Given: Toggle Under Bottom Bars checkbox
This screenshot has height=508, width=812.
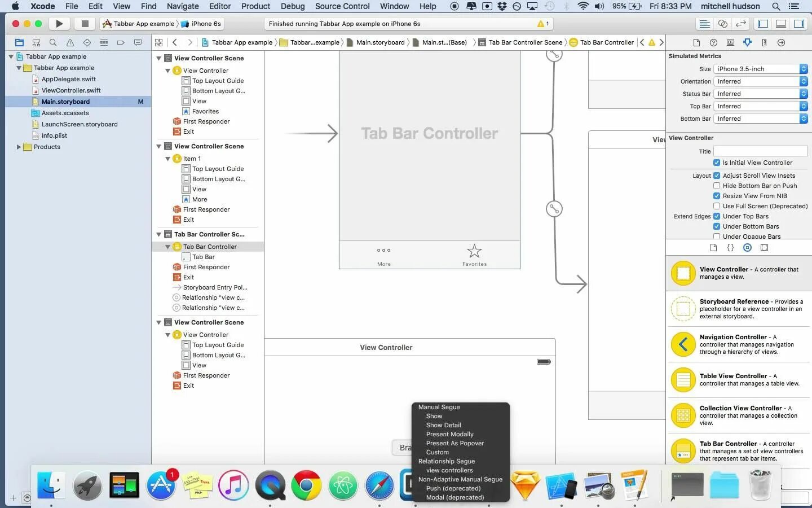Looking at the screenshot, I should point(717,226).
